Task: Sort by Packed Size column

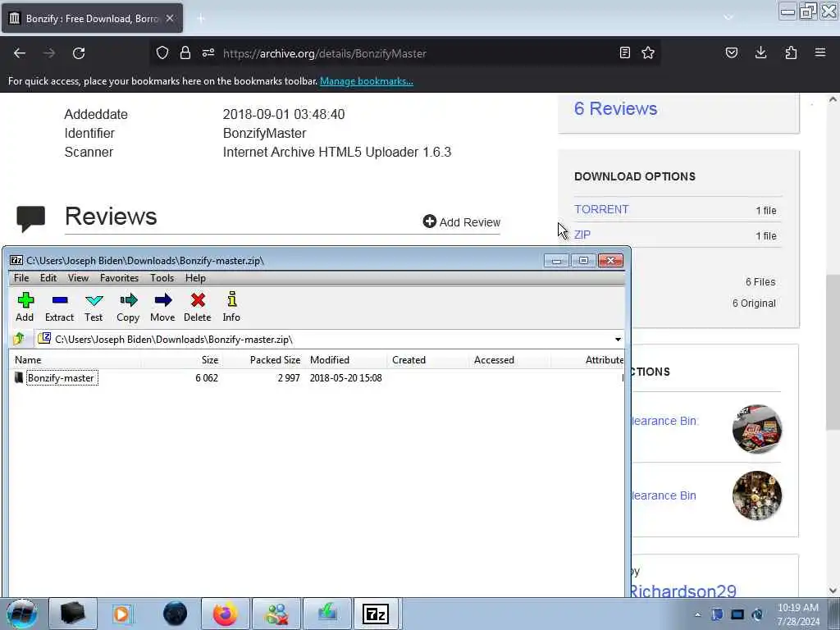Action: click(263, 360)
